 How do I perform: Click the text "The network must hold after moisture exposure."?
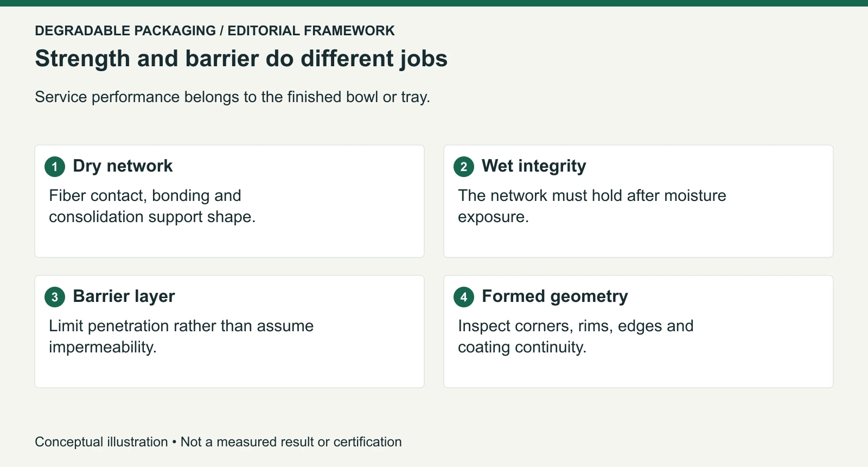pyautogui.click(x=592, y=206)
